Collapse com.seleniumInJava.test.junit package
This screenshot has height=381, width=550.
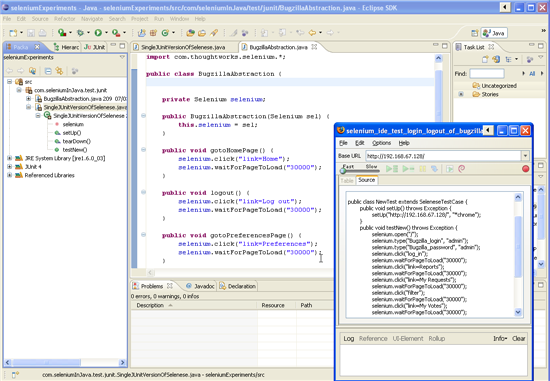coord(19,90)
